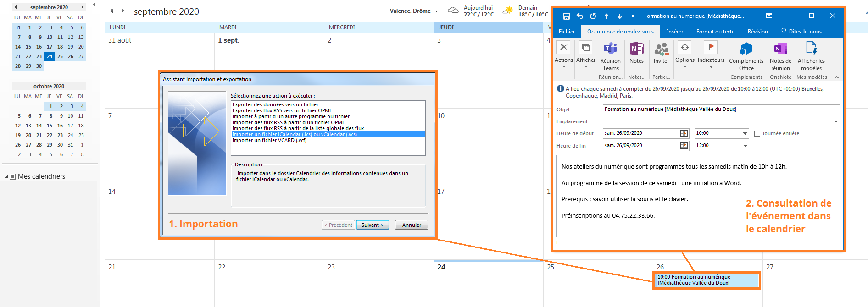Go back in main calendar view
This screenshot has height=307, width=868.
(111, 11)
